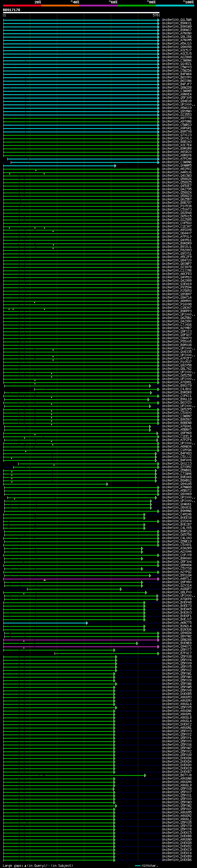The height and width of the screenshot is (868, 197).
Task: Select the UniRef100_Q9XH69 label
Action: [177, 494]
